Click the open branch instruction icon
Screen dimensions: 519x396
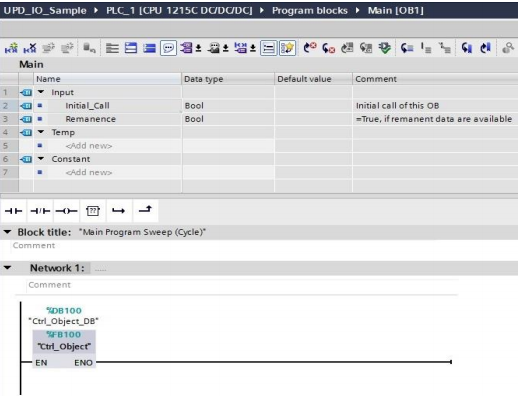click(x=119, y=211)
